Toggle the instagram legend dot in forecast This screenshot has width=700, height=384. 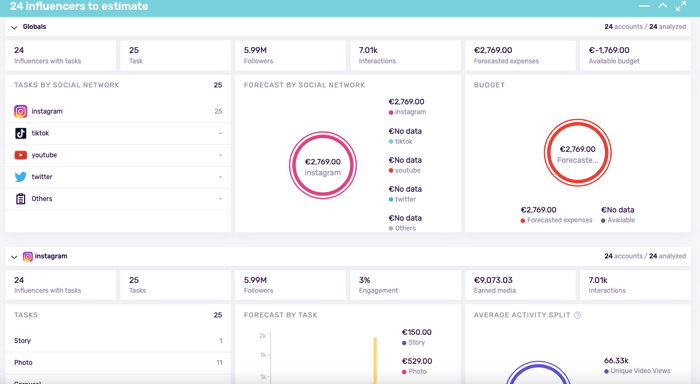coord(391,113)
